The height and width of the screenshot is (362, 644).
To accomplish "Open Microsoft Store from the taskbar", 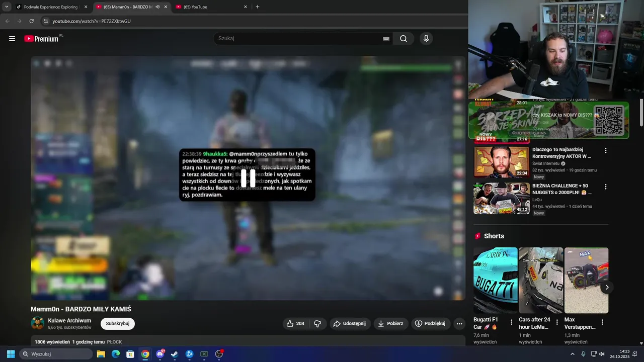I will [130, 354].
